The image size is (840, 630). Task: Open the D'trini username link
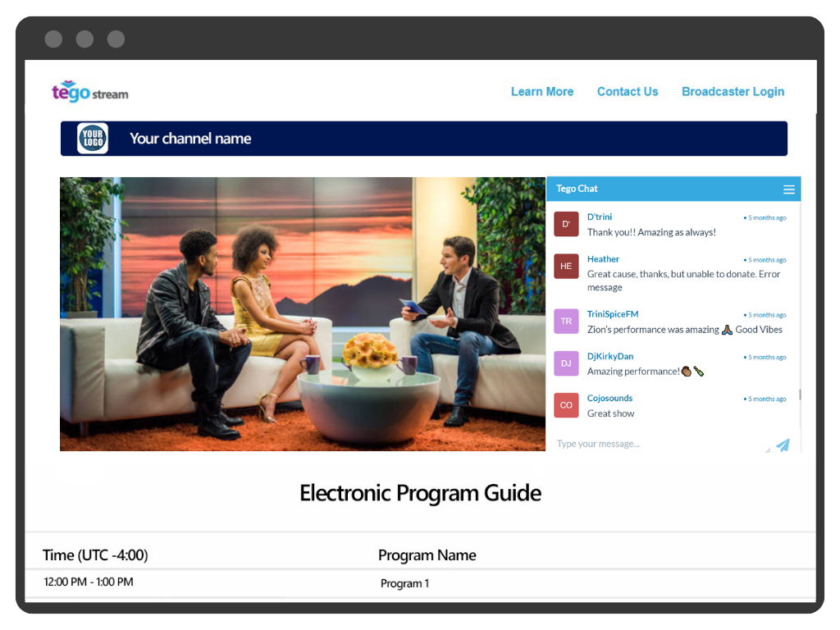point(600,217)
